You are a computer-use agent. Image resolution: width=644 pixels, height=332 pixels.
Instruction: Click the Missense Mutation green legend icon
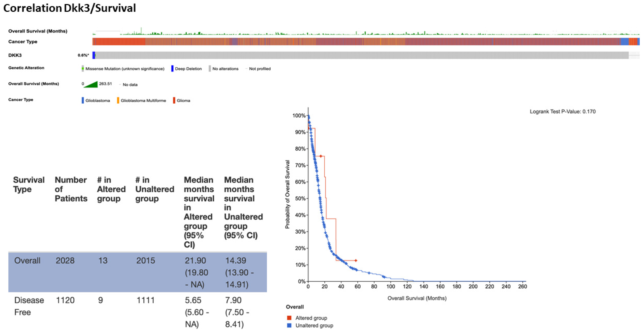pyautogui.click(x=83, y=68)
